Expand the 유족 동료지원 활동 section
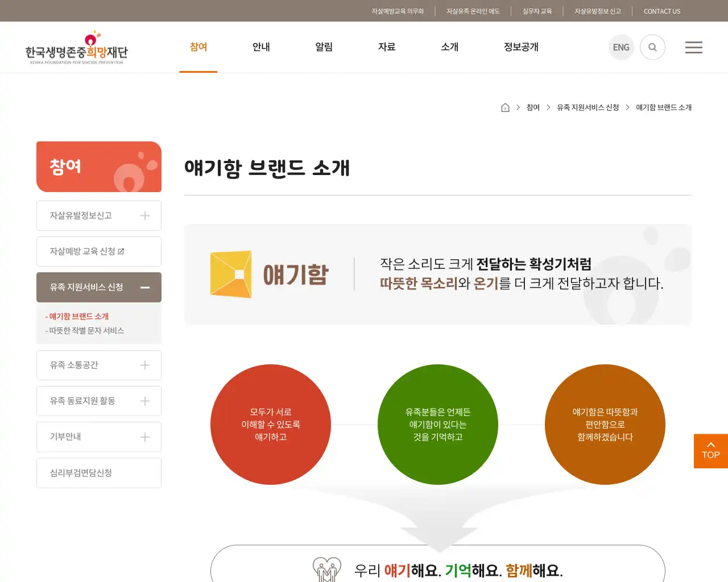728x582 pixels. (98, 401)
